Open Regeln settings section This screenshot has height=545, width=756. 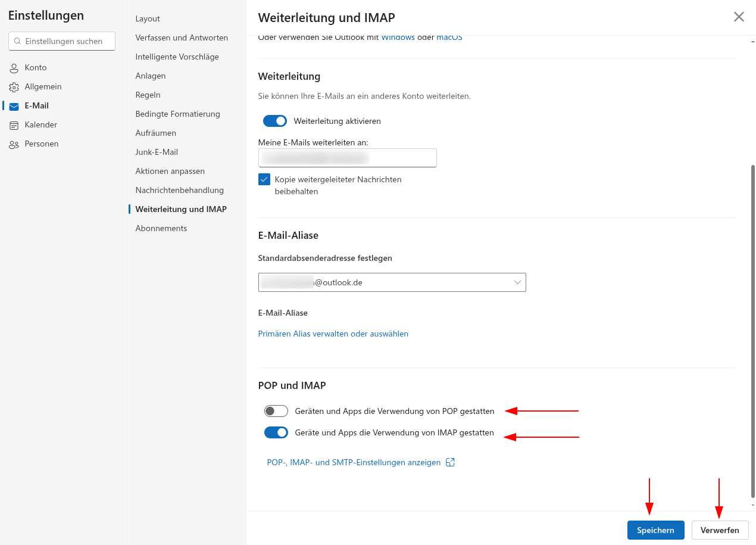(148, 95)
